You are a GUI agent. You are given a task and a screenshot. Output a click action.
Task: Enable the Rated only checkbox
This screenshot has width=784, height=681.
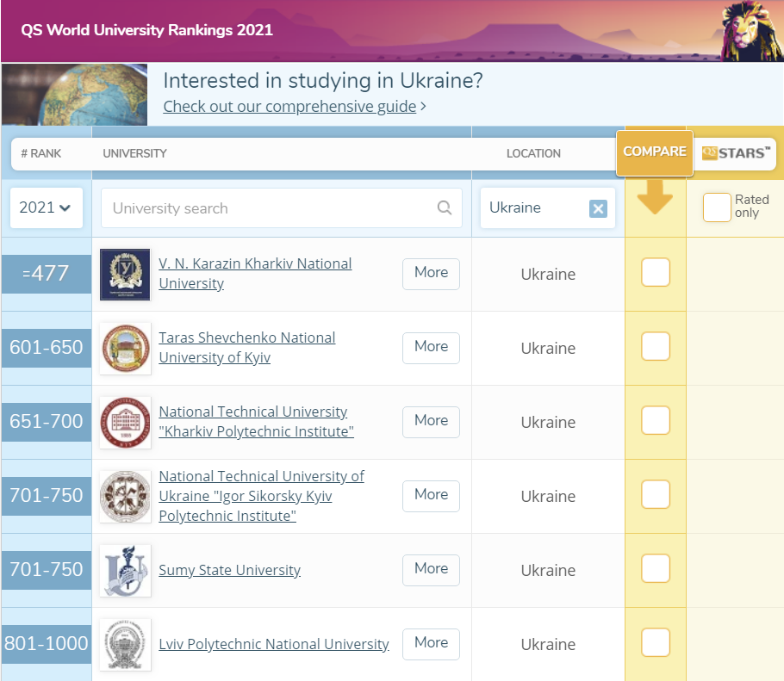pos(717,207)
